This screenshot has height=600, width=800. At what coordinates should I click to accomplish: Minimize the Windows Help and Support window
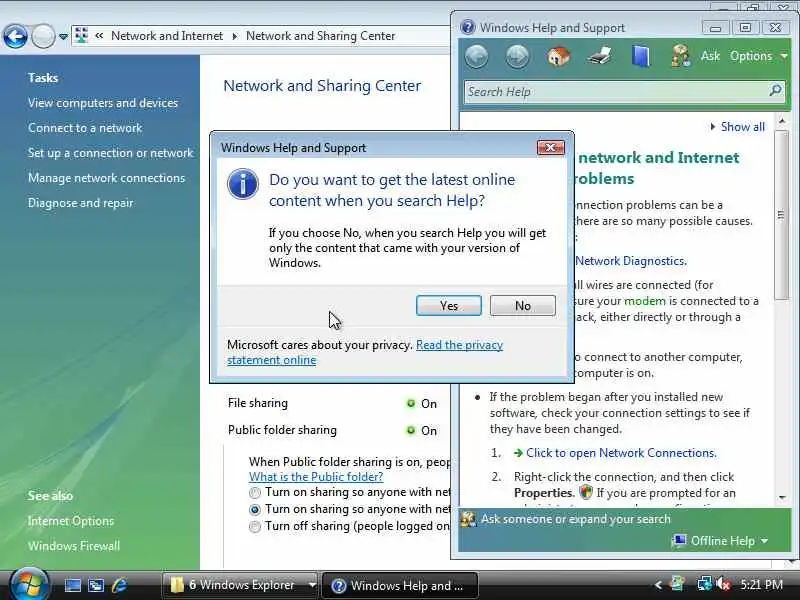click(x=715, y=28)
